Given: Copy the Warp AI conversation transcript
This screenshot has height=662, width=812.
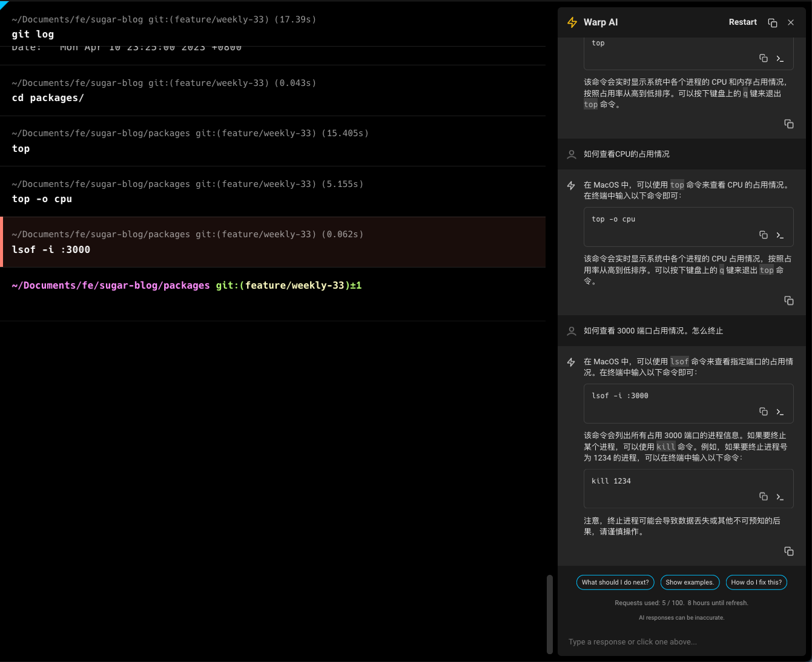Looking at the screenshot, I should 773,22.
